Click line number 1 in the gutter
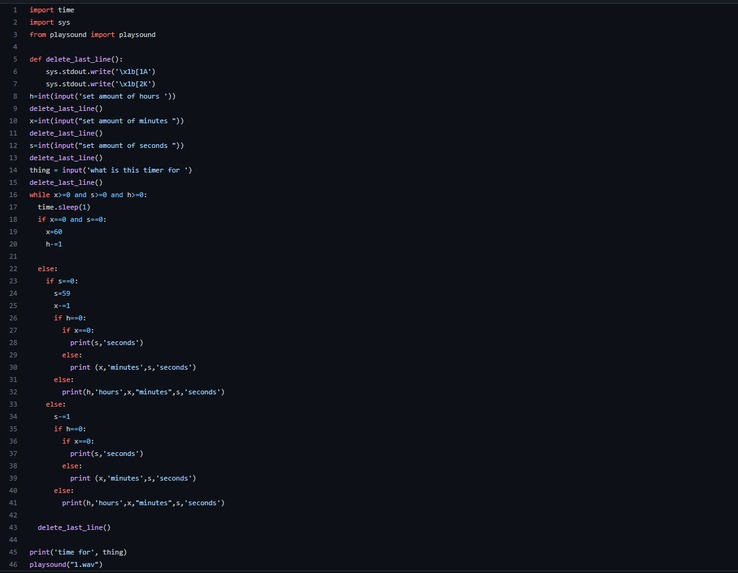Image resolution: width=738 pixels, height=573 pixels. 15,10
